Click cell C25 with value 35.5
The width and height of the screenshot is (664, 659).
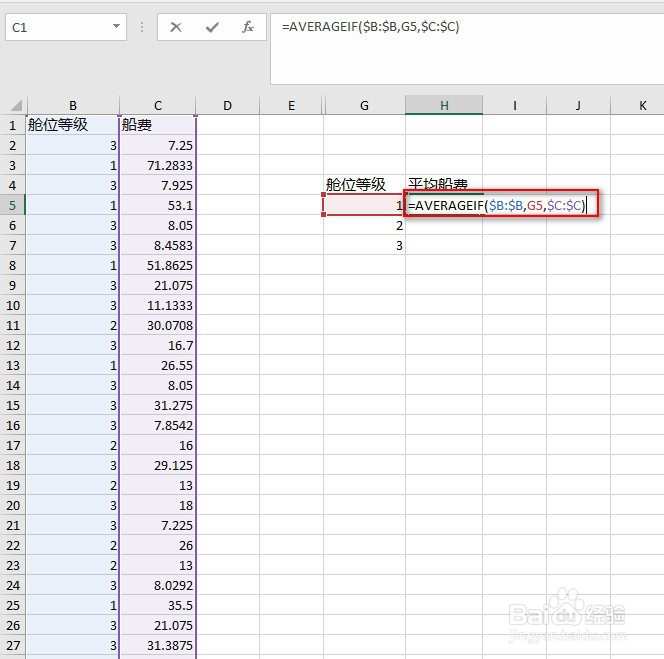click(x=158, y=605)
